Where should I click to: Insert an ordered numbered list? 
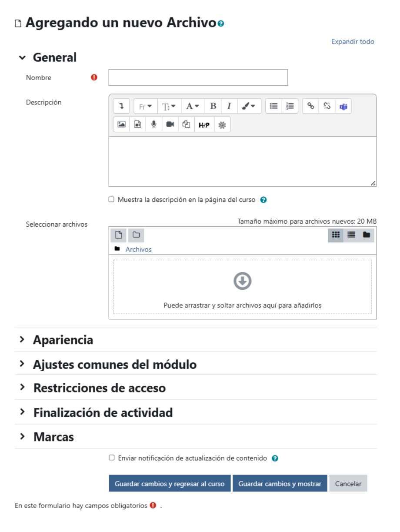[x=290, y=106]
